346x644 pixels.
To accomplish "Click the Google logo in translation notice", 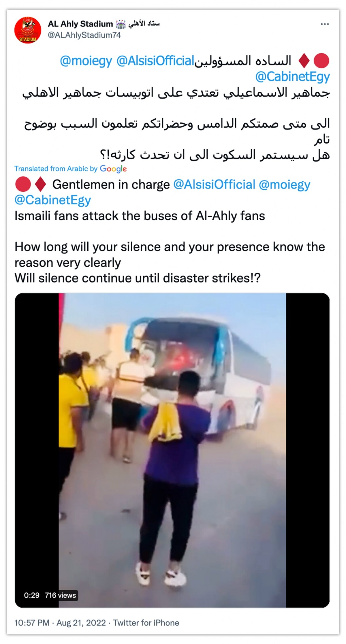I will (x=113, y=169).
